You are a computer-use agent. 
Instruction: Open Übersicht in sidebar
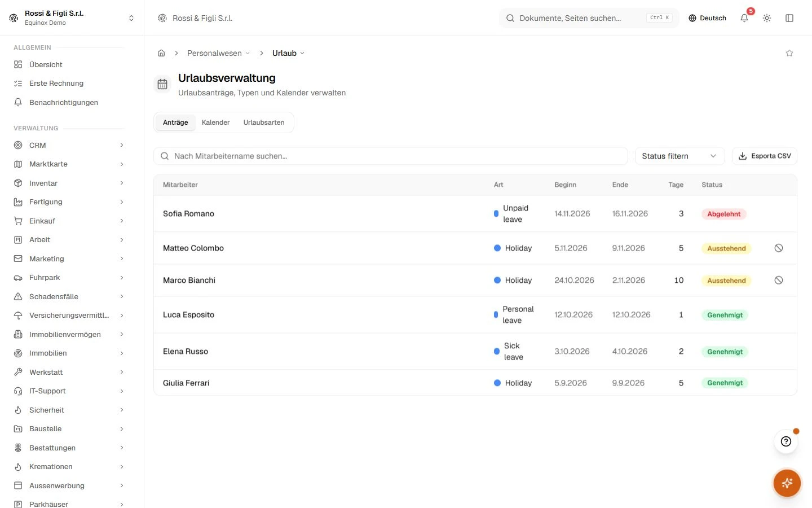tap(68, 64)
